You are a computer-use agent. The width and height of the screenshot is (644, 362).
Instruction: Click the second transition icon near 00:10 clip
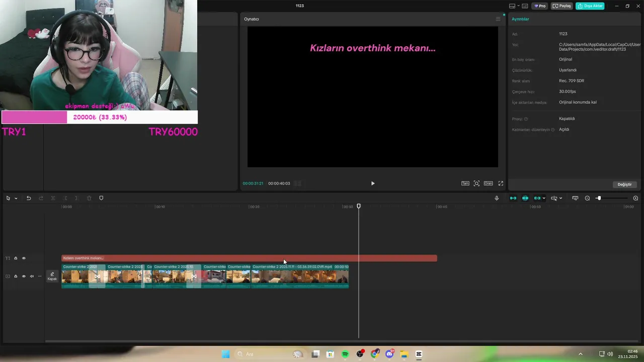pos(194,276)
